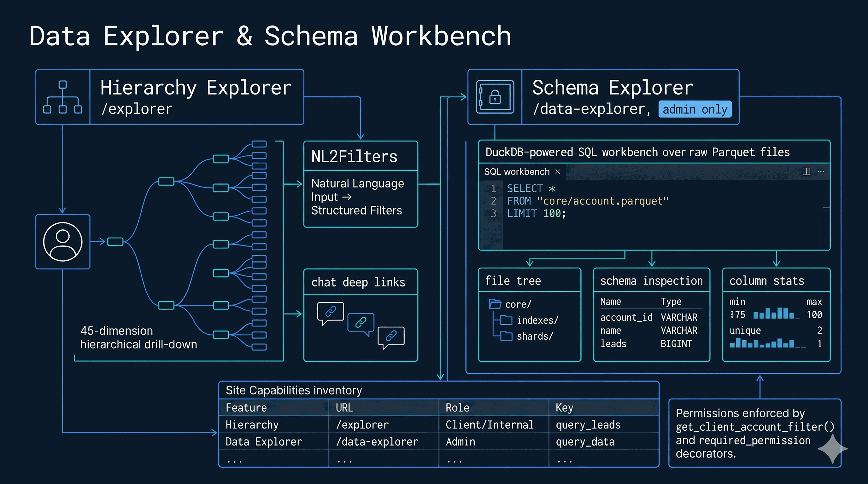Click the 'unique' label in column stats
Screen dimensions: 868x484
(745, 331)
